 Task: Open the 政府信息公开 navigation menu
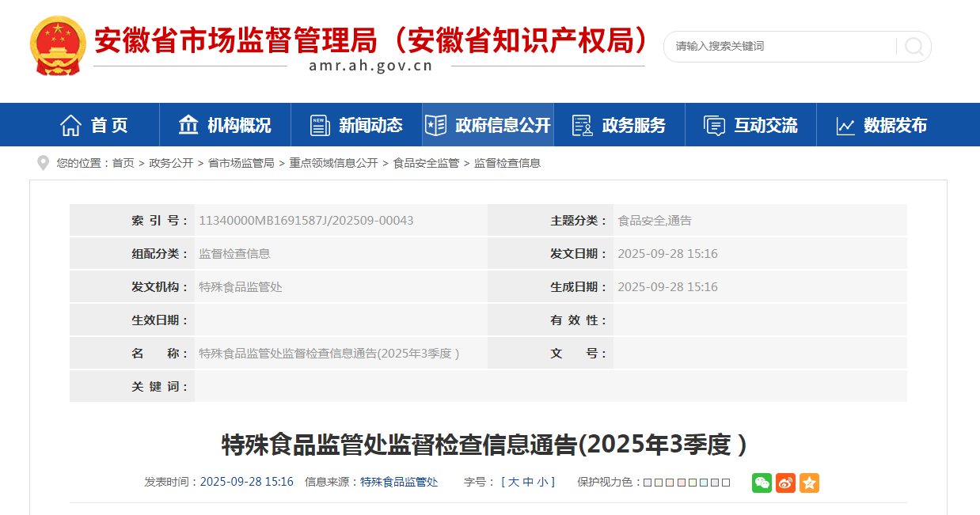click(488, 125)
